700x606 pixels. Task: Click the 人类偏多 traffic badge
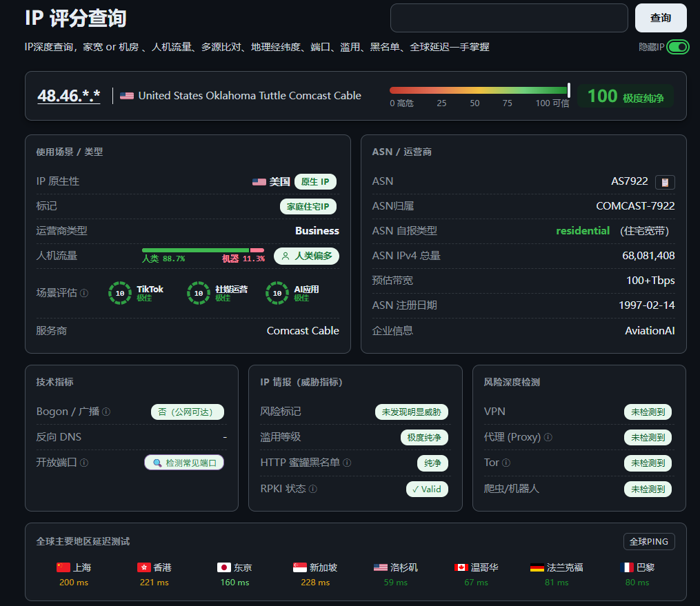pyautogui.click(x=307, y=256)
